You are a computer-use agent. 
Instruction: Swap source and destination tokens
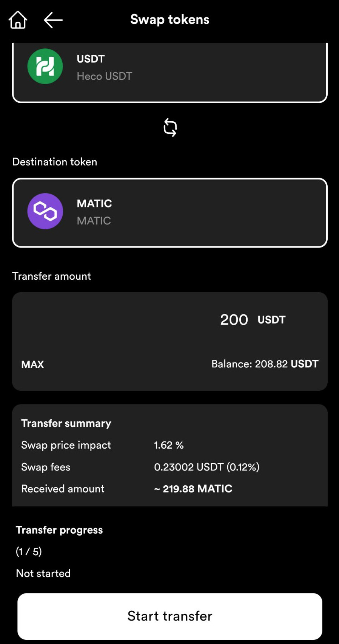170,127
